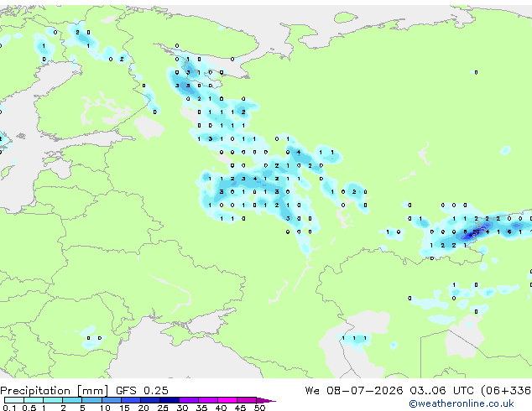Click the '03..06 UTC' time label
532x411 pixels.
pyautogui.click(x=441, y=391)
